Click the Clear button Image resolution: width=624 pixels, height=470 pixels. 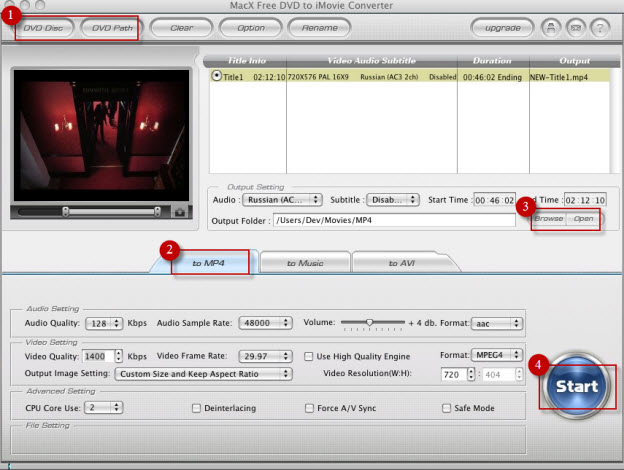[181, 28]
